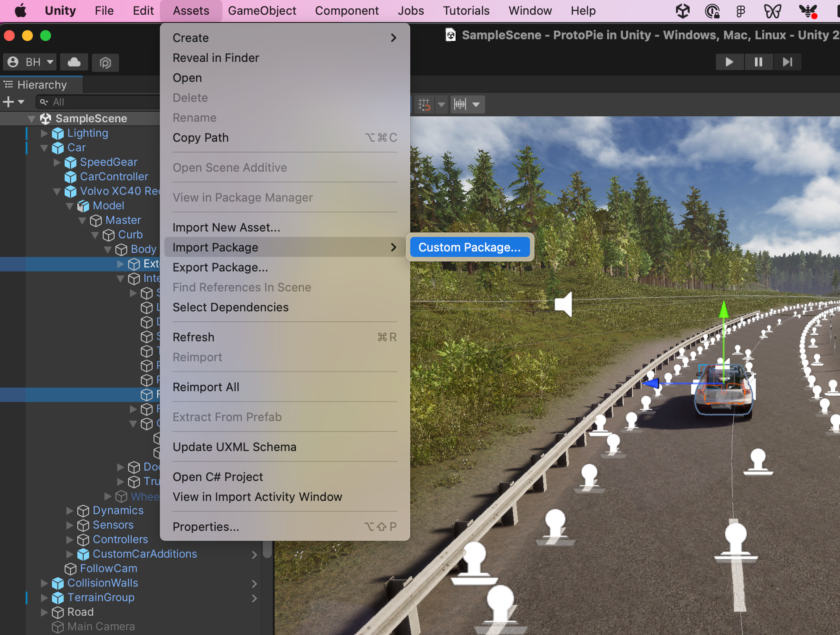Open snap increment settings ruler icon
This screenshot has width=840, height=635.
coord(460,104)
